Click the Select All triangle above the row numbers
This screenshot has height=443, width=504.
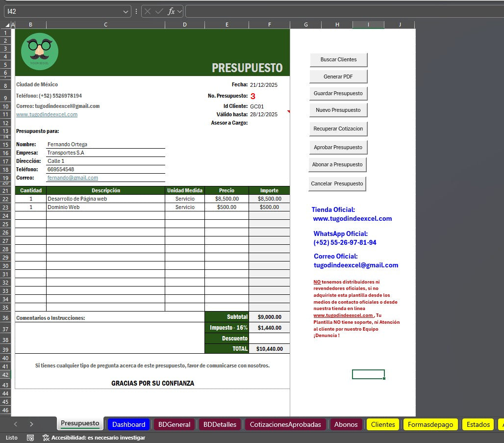[7, 25]
